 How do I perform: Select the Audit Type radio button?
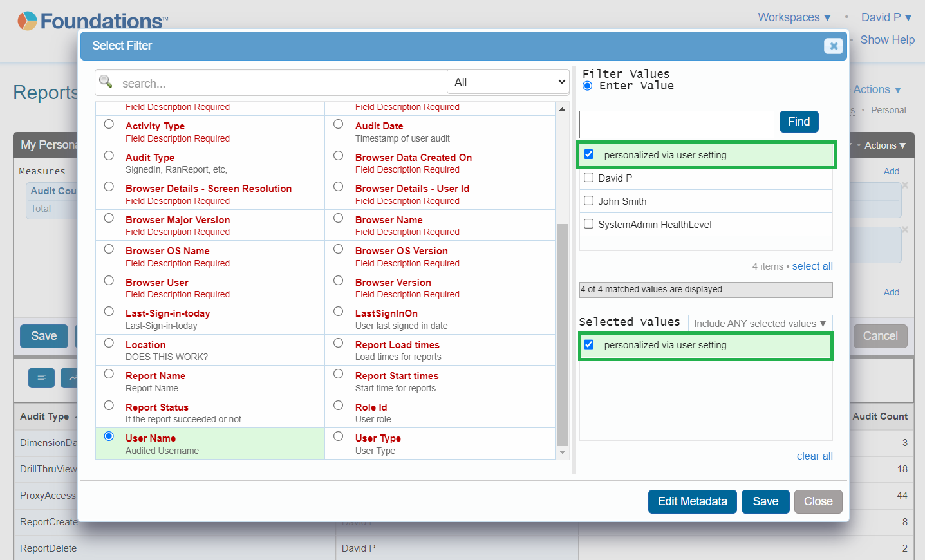tap(109, 156)
